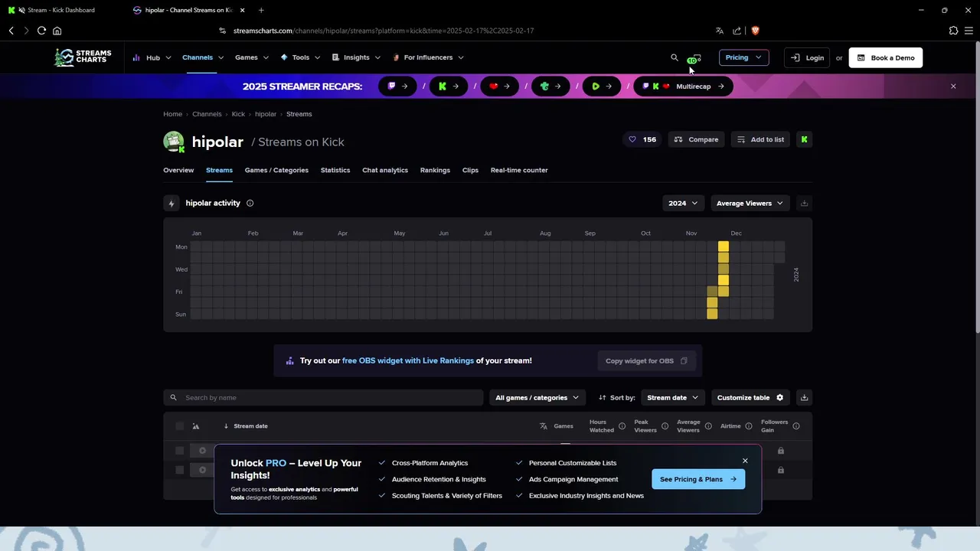Download the streams table export icon

tap(804, 397)
